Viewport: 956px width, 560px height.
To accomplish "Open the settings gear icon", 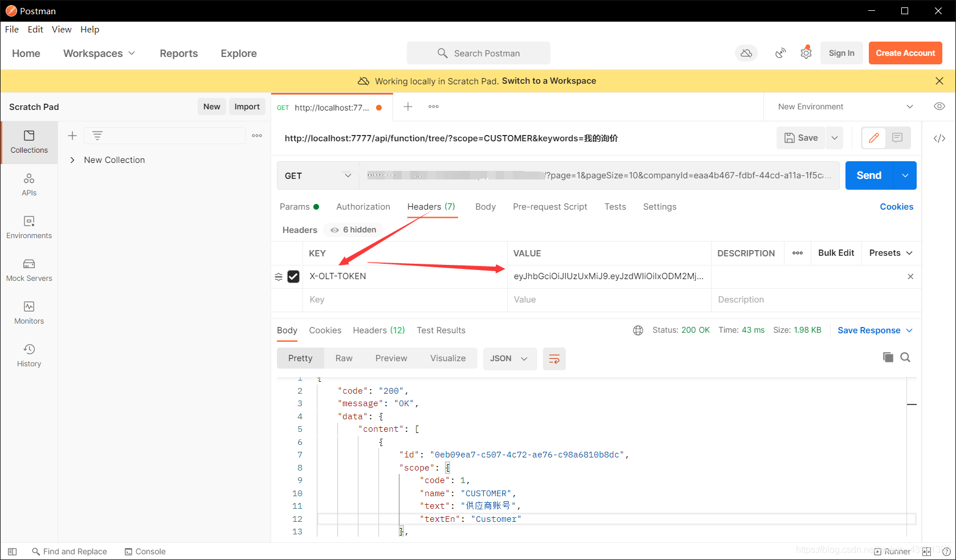I will pos(806,53).
